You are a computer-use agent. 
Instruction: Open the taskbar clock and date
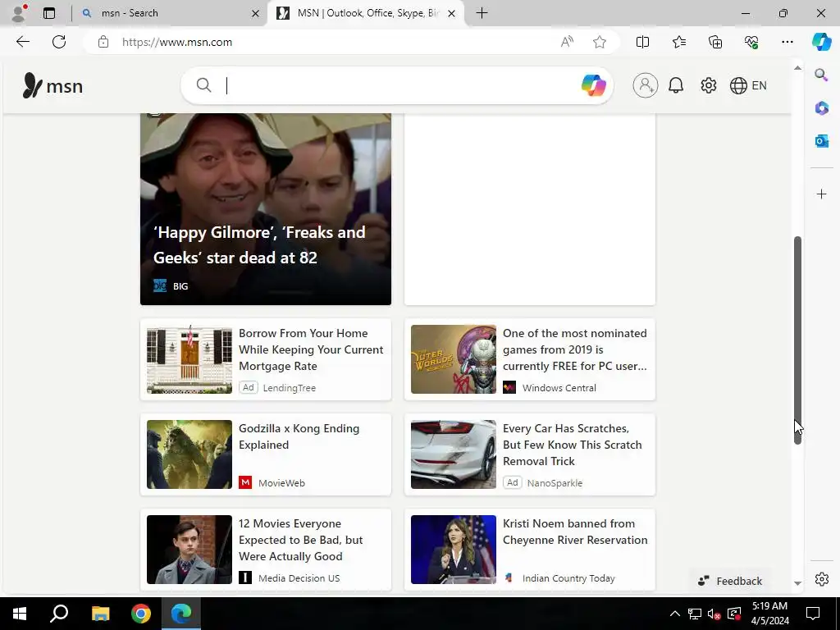point(769,614)
